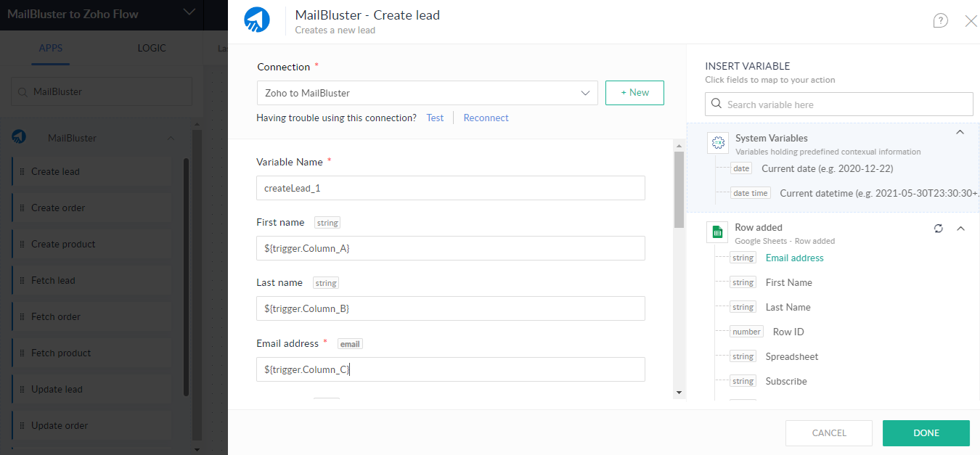Focus the Last name field
980x455 pixels.
tap(451, 308)
